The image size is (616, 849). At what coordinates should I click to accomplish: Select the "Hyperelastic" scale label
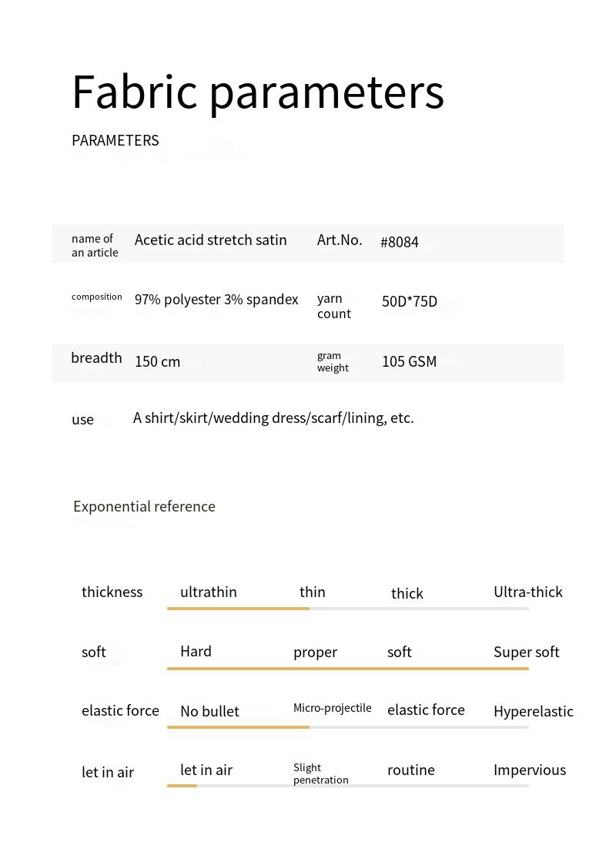[x=533, y=711]
